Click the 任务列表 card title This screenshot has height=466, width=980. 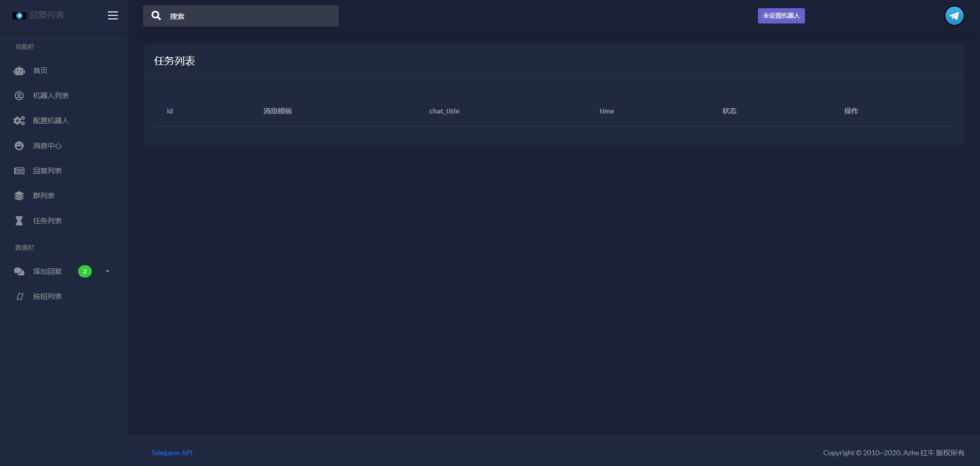[x=175, y=61]
